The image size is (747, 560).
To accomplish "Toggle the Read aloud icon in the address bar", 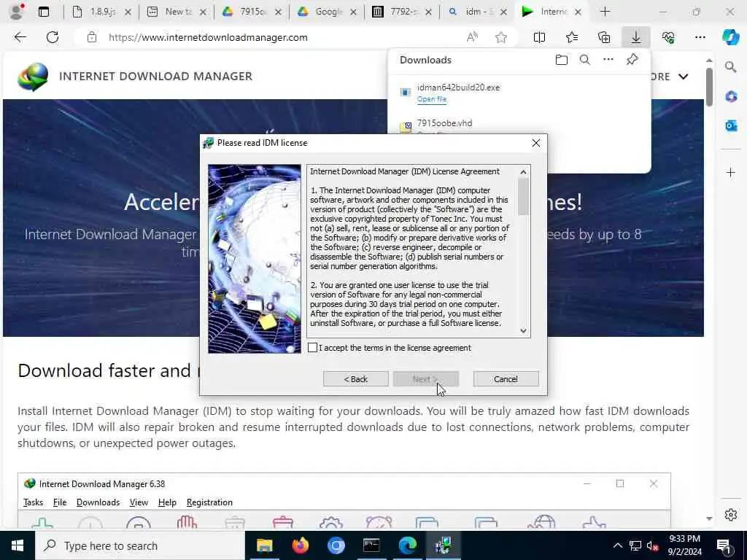I will point(472,37).
